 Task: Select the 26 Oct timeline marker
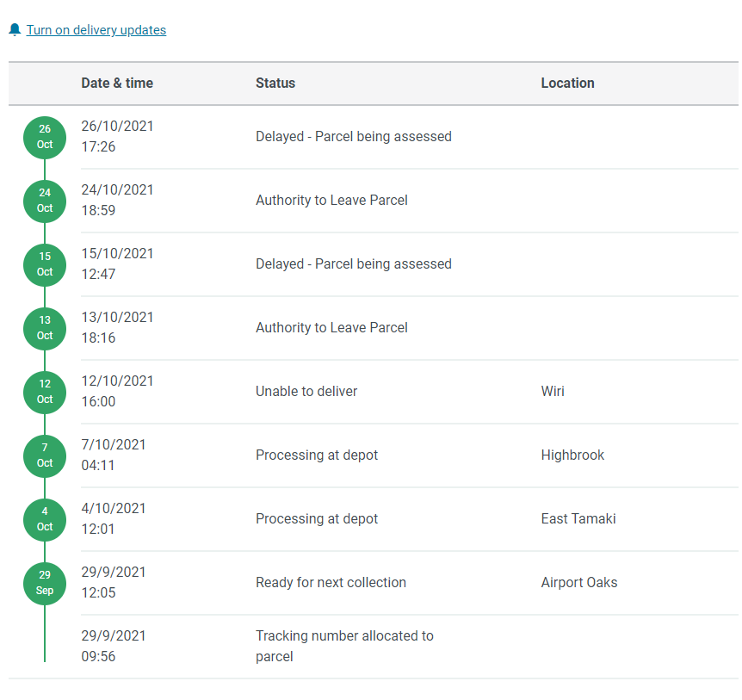click(x=45, y=137)
